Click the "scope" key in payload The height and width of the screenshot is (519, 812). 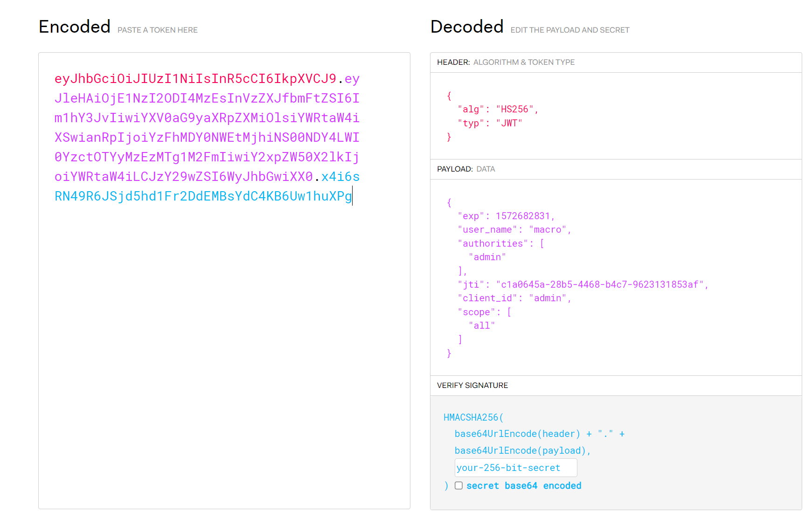click(476, 312)
